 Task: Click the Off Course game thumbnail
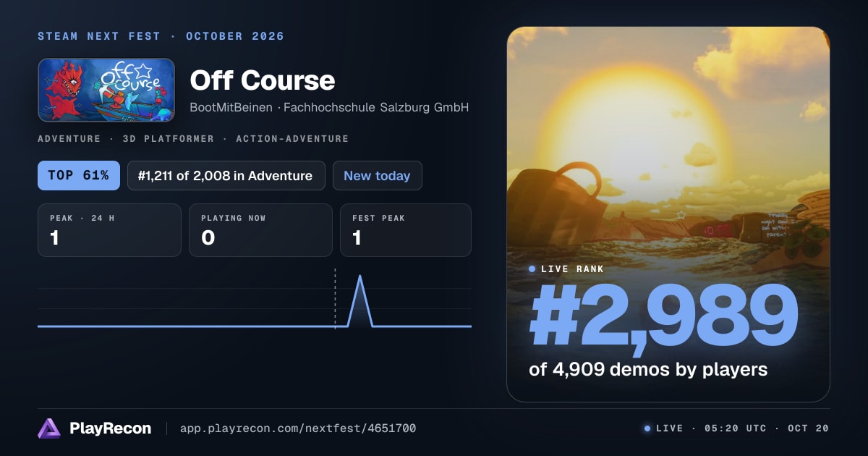click(x=106, y=90)
